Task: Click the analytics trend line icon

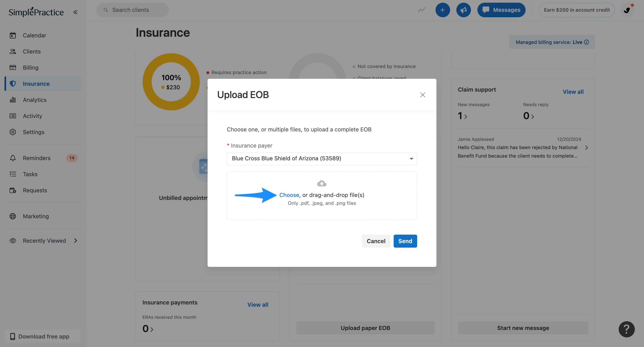Action: point(421,10)
